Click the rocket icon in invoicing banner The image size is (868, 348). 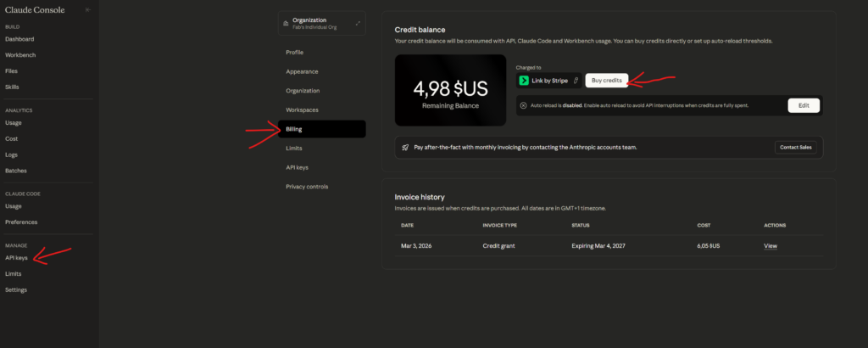click(406, 147)
